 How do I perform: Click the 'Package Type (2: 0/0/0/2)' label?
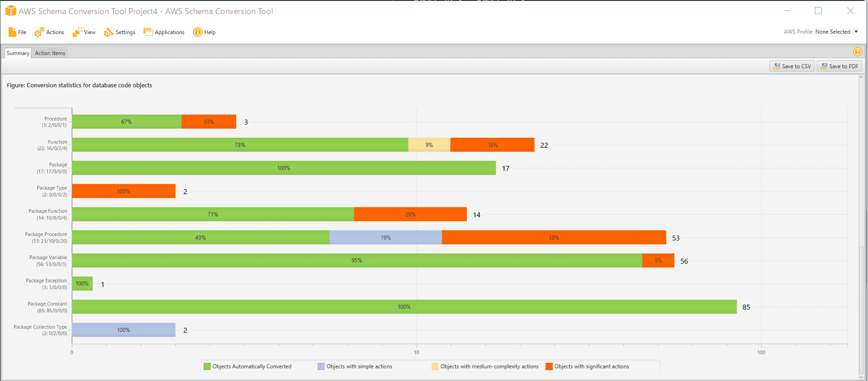click(x=52, y=191)
